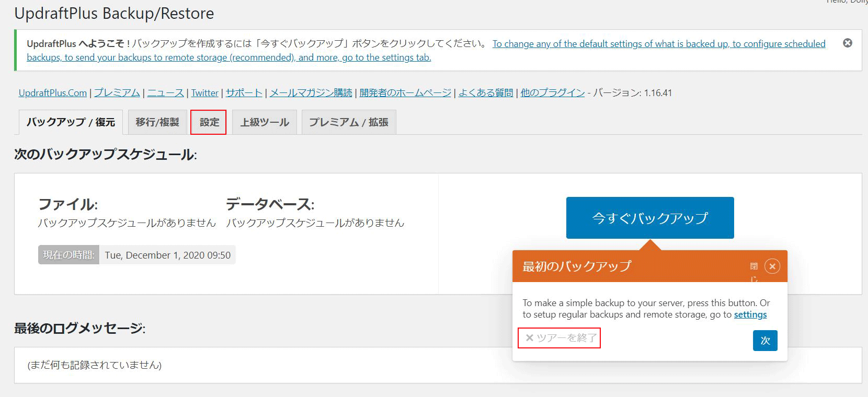Switch to the 移行/複製 tab

point(157,122)
